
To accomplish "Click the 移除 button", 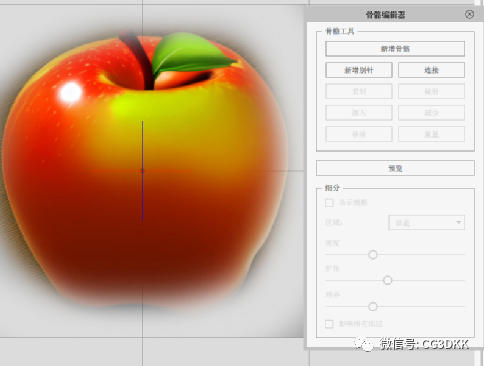I will tap(359, 134).
